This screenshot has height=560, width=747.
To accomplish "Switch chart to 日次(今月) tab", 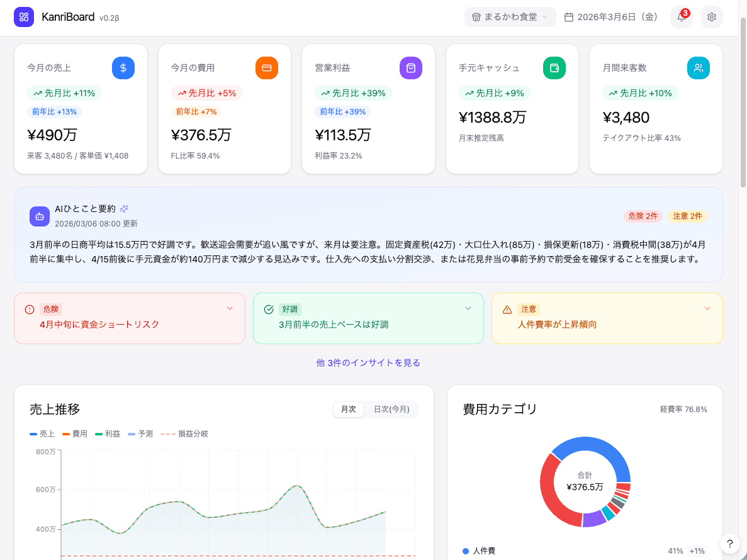I will click(391, 409).
